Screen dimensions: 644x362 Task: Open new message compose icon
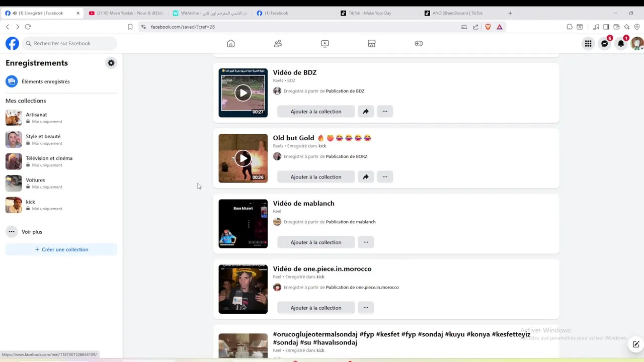pyautogui.click(x=636, y=344)
